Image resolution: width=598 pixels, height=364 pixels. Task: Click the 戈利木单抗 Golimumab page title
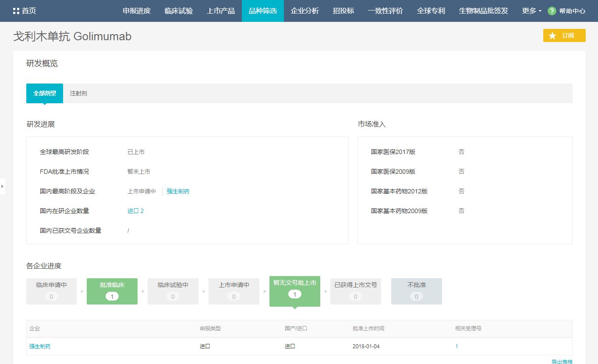[72, 36]
